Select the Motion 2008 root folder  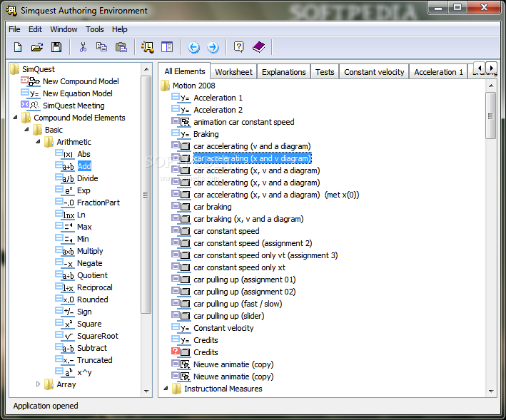[193, 86]
